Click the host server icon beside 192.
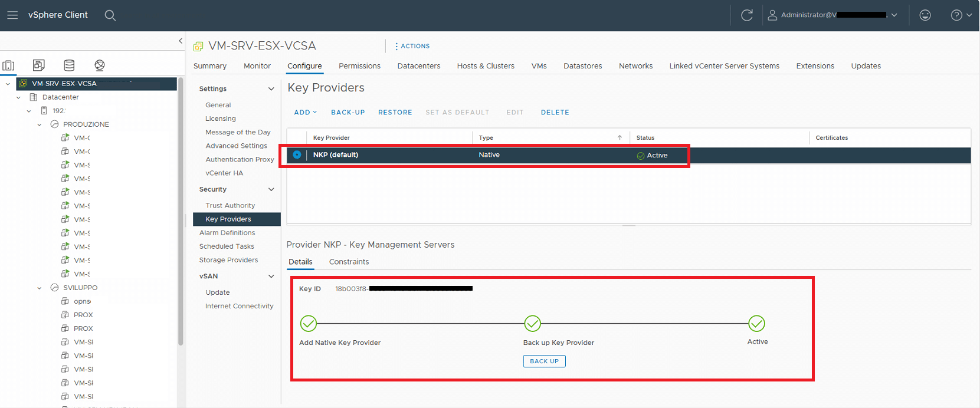 [44, 111]
